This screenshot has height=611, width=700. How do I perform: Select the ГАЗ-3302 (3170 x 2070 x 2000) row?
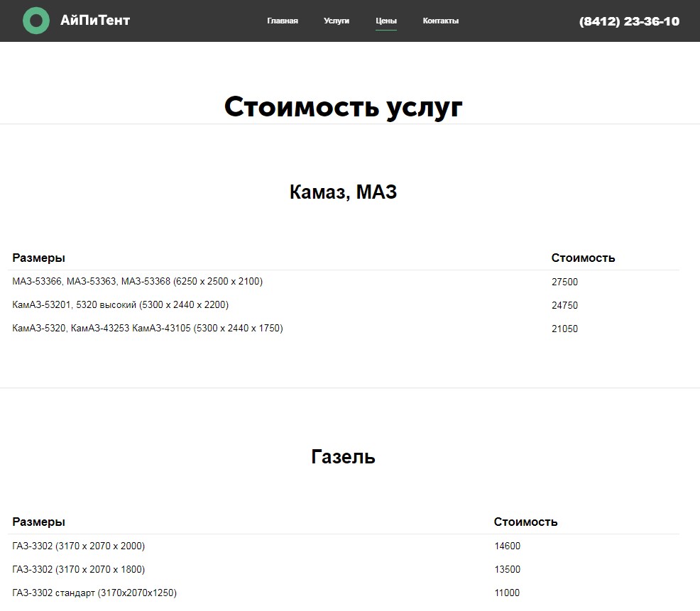click(79, 546)
